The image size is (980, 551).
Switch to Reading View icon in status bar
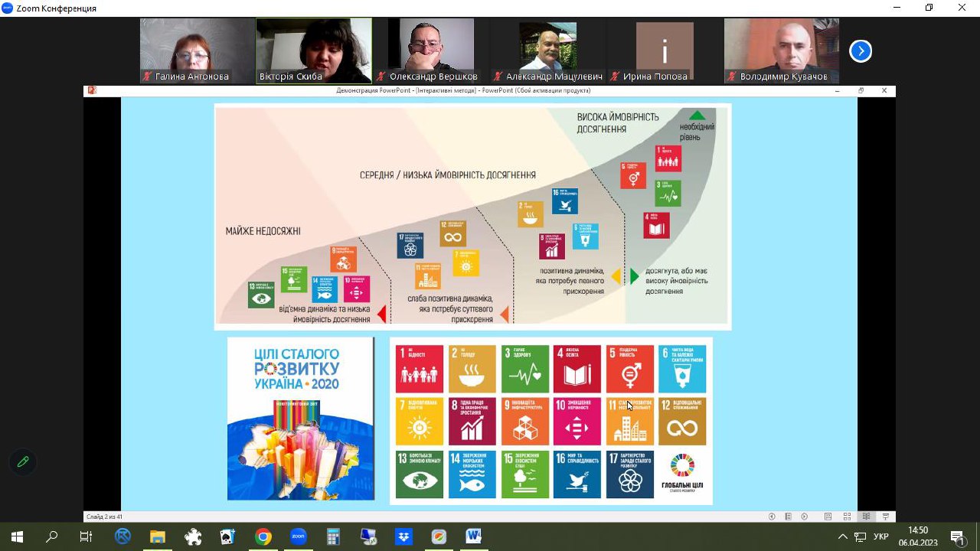point(866,517)
